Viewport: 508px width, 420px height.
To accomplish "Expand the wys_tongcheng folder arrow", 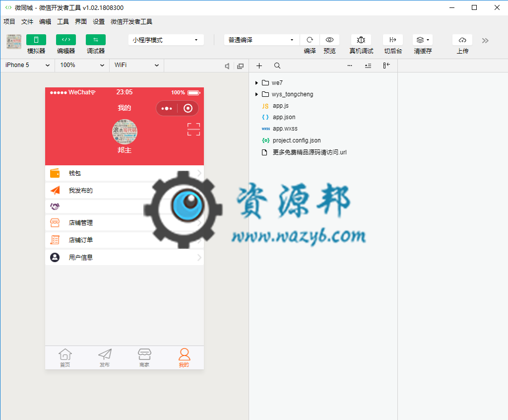I will (x=256, y=94).
